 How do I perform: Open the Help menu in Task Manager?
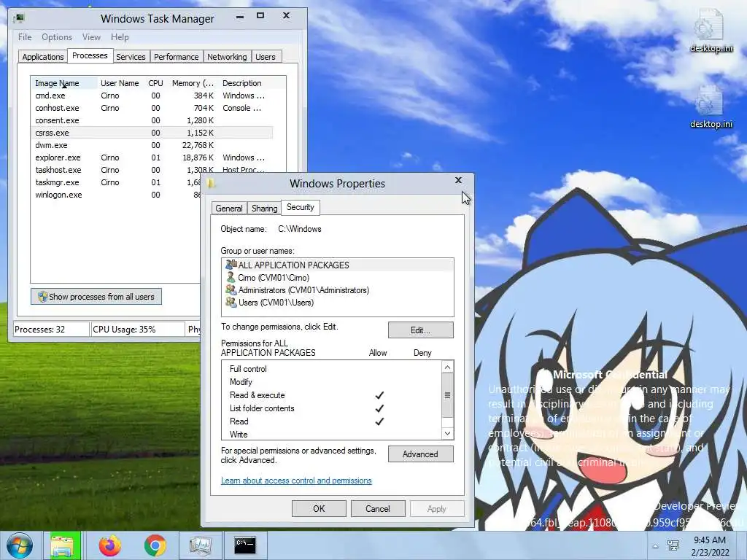pos(120,37)
